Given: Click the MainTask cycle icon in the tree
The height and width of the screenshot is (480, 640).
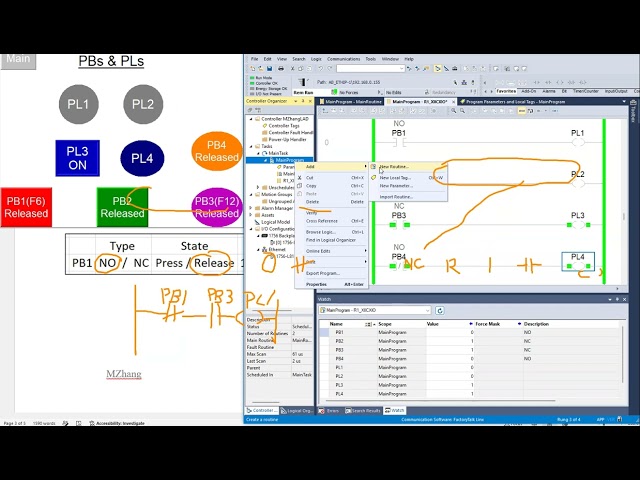Looking at the screenshot, I should (264, 153).
